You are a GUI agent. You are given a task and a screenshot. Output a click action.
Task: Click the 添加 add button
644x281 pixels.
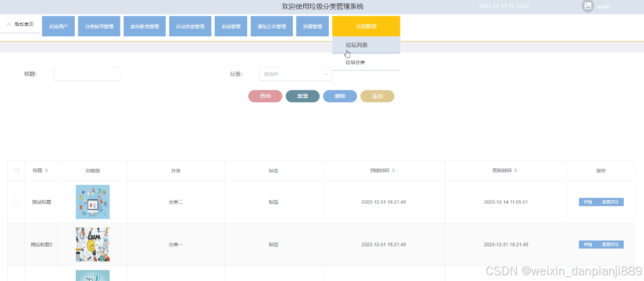pyautogui.click(x=378, y=96)
